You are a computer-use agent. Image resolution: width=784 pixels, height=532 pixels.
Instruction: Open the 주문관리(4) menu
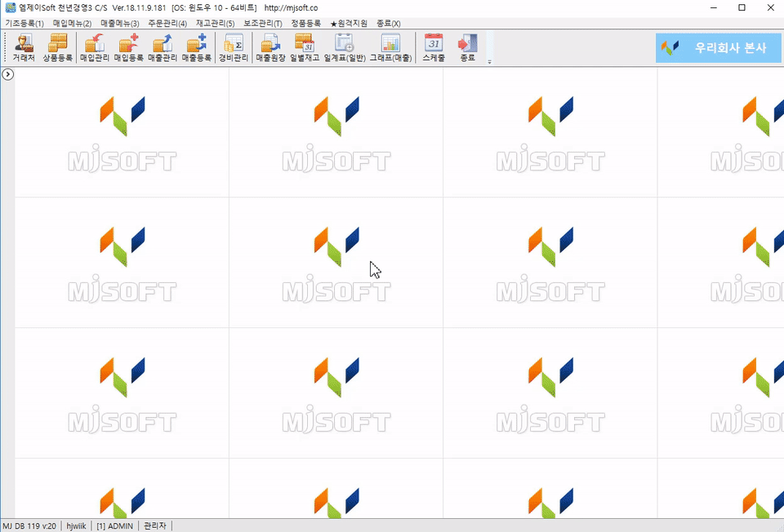[167, 24]
